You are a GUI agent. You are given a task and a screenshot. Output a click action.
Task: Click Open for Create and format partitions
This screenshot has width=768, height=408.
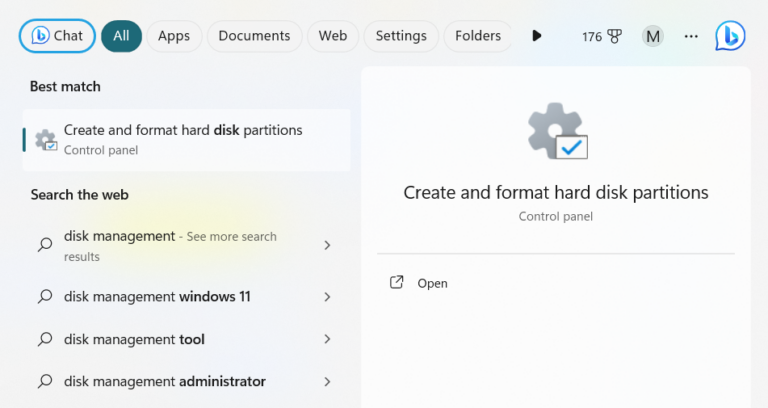tap(432, 283)
